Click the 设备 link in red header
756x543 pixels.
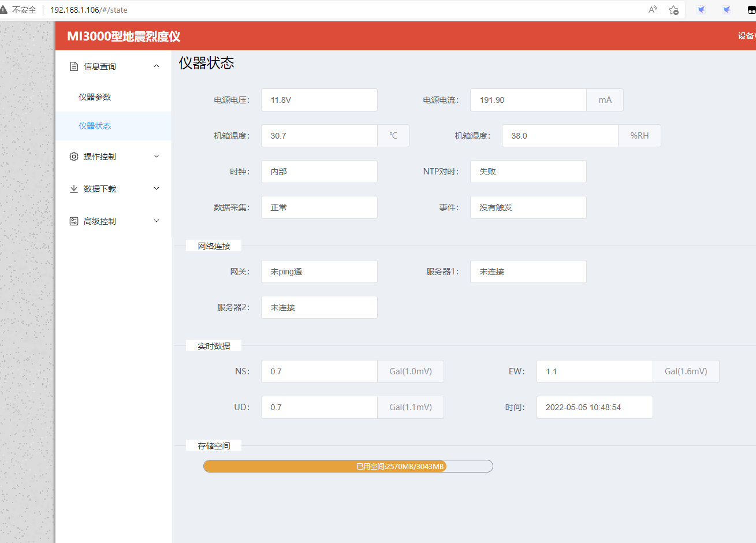pos(747,36)
